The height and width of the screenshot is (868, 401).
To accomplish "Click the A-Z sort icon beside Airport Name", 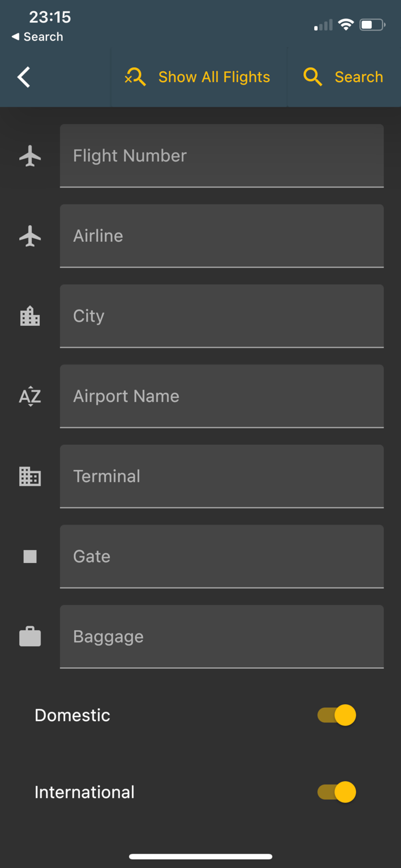I will (x=30, y=396).
